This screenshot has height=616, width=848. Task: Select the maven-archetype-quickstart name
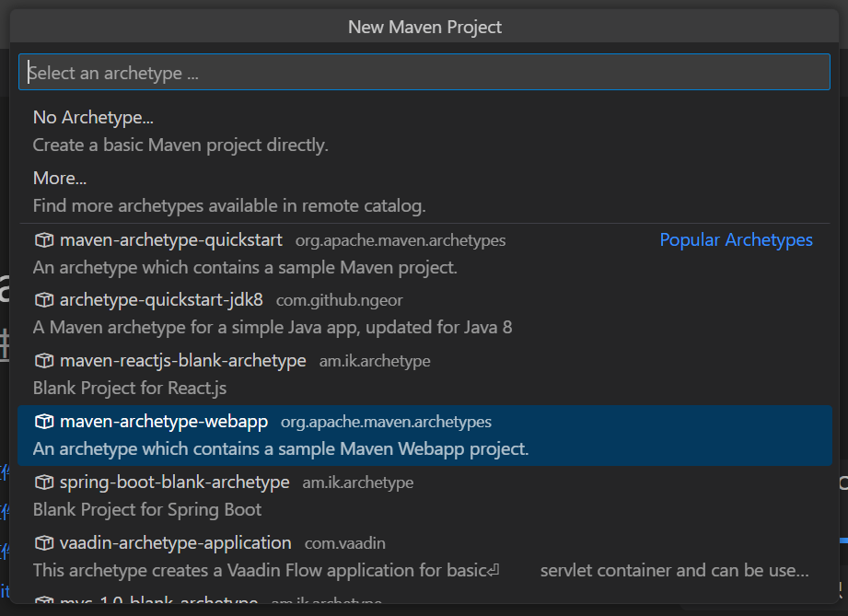point(170,240)
